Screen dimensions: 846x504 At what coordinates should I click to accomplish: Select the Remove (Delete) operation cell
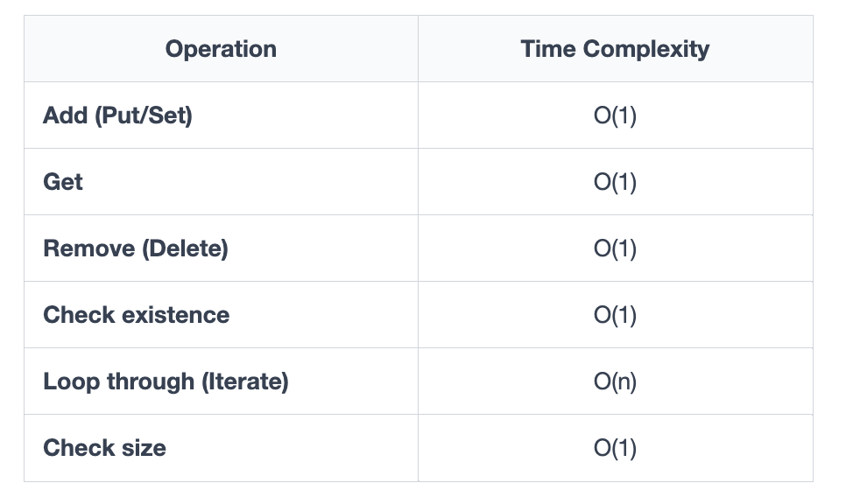[x=221, y=248]
